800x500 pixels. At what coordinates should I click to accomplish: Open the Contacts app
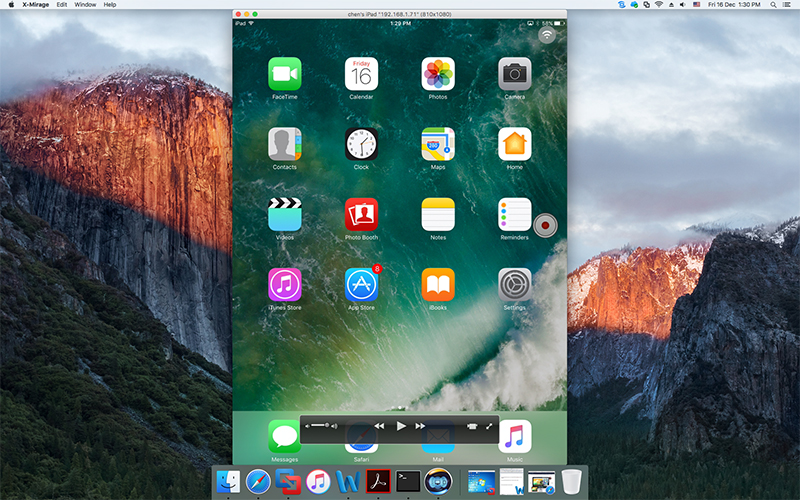coord(285,144)
